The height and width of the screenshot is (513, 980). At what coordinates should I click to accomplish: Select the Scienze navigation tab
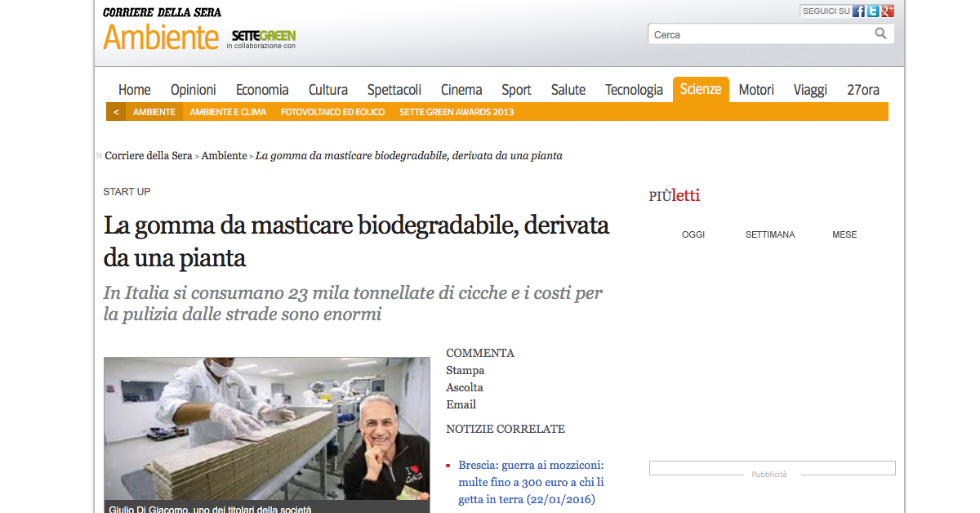tap(701, 90)
